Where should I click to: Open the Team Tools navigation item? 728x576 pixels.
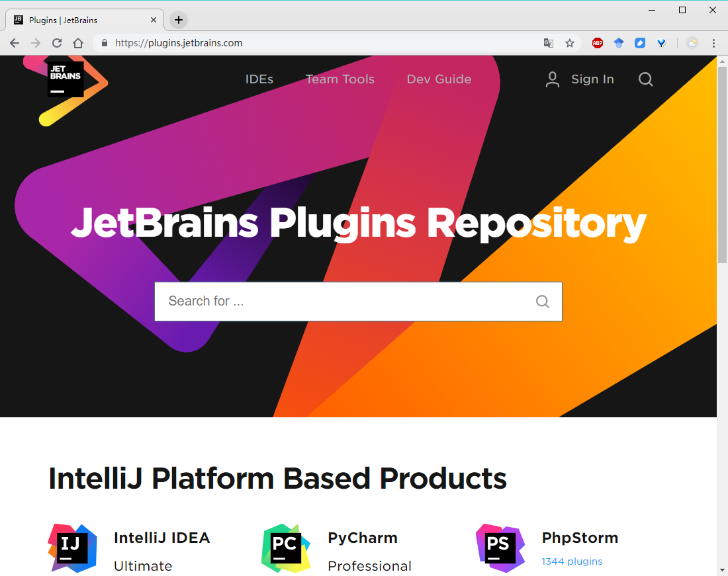[x=340, y=79]
